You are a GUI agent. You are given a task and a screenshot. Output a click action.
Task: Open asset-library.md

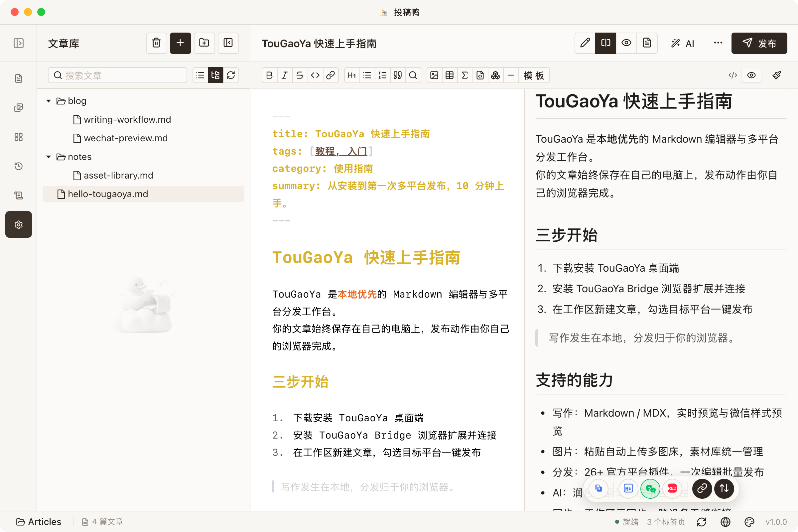tap(143, 176)
